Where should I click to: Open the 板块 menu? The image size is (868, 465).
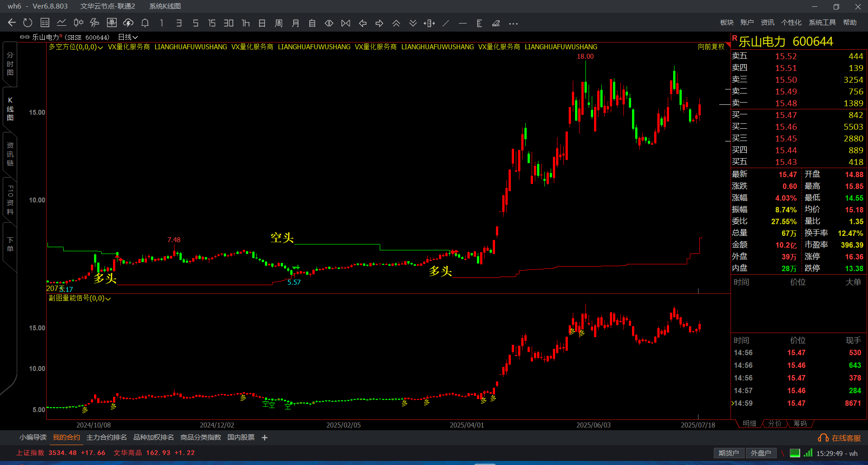tap(727, 22)
